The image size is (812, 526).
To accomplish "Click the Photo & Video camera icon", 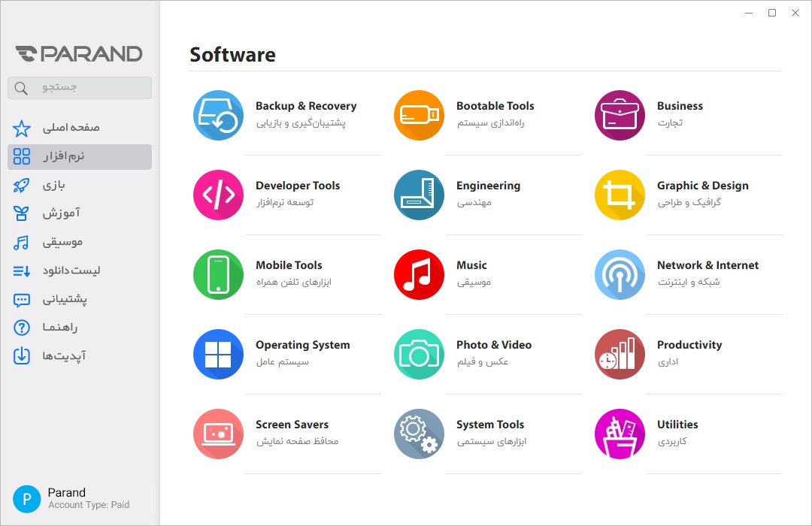I will tap(419, 355).
